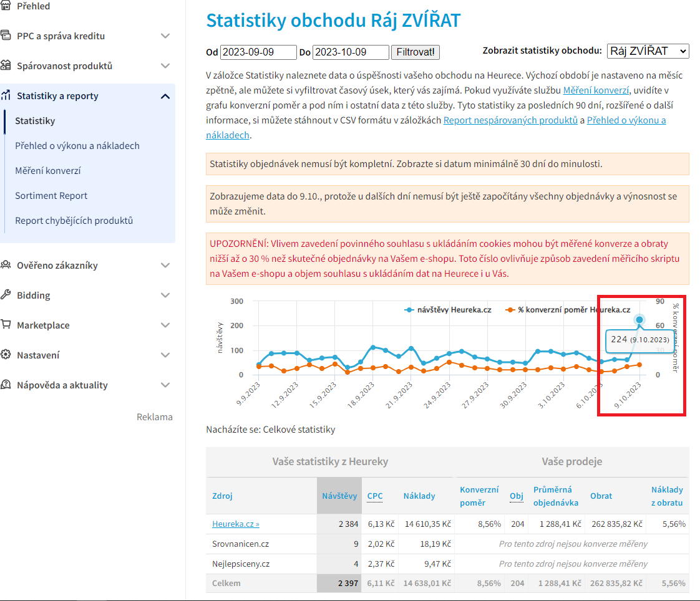Sort table by Obj column header
The image size is (700, 601).
(x=517, y=496)
